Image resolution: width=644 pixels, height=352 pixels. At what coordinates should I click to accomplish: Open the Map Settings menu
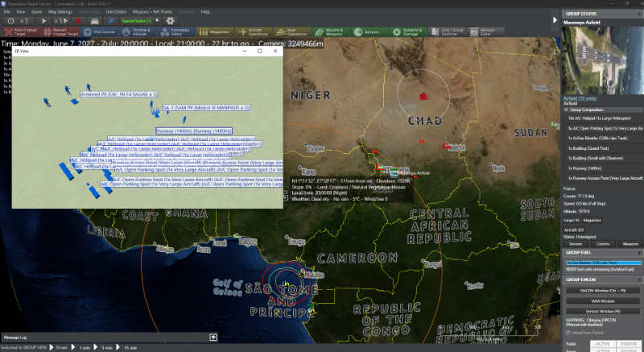[x=60, y=12]
